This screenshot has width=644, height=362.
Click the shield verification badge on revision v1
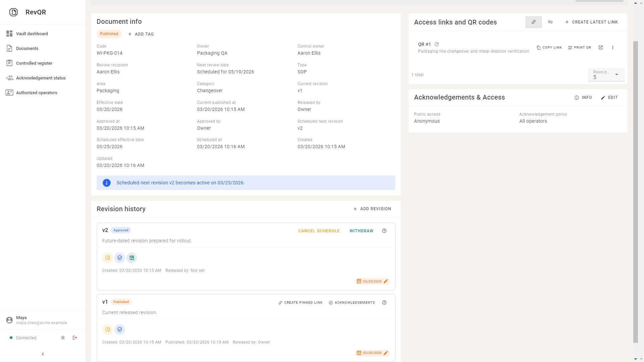click(119, 329)
